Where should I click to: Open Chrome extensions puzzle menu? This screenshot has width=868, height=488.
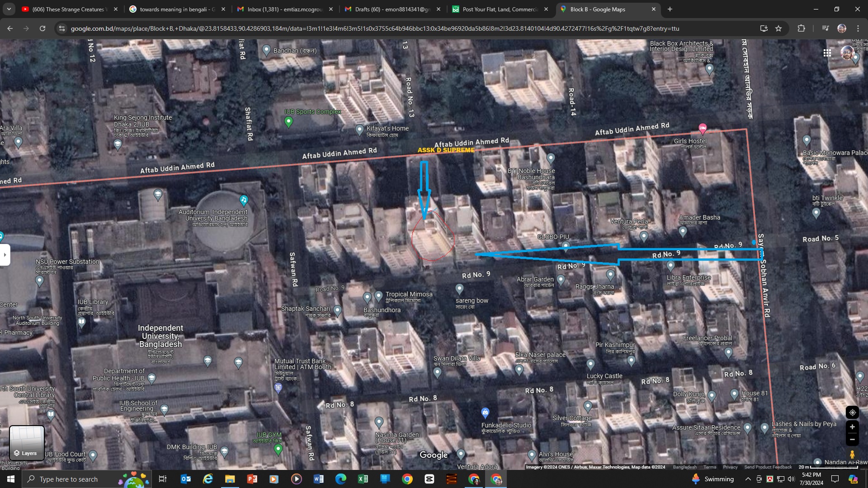coord(801,28)
